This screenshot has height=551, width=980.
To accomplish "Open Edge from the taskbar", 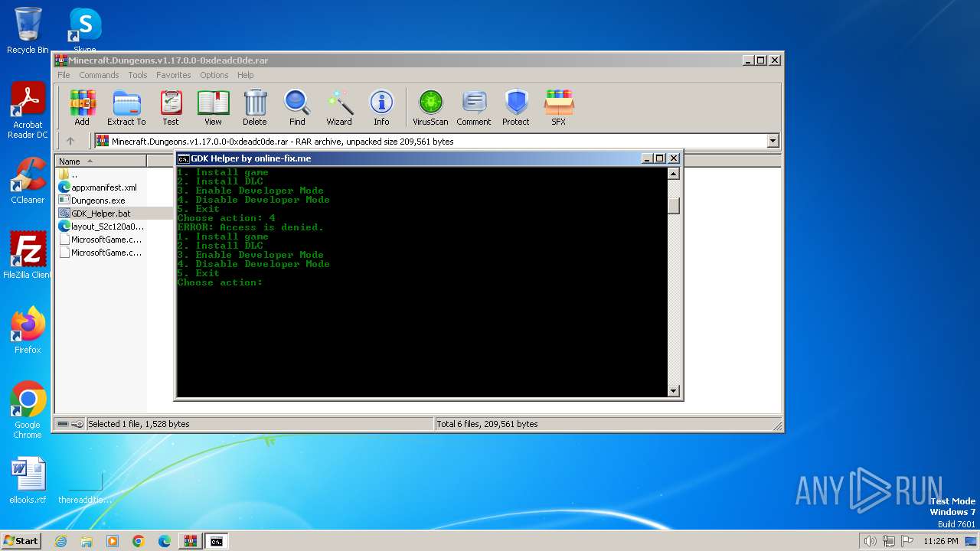I will 165,541.
